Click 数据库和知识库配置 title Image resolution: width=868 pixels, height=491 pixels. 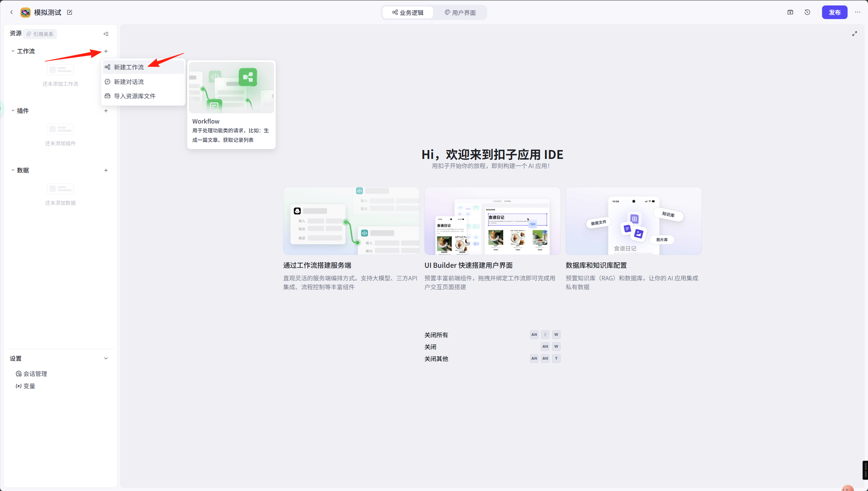click(596, 265)
